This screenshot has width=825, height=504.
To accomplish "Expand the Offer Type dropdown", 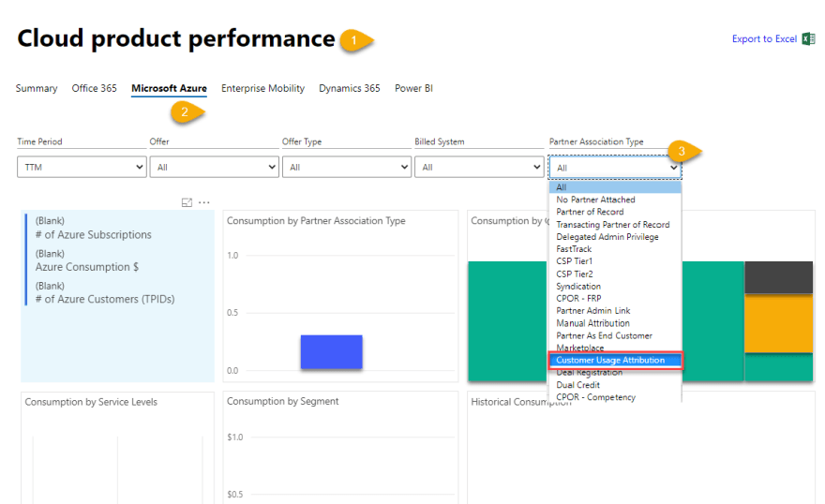I will [347, 167].
